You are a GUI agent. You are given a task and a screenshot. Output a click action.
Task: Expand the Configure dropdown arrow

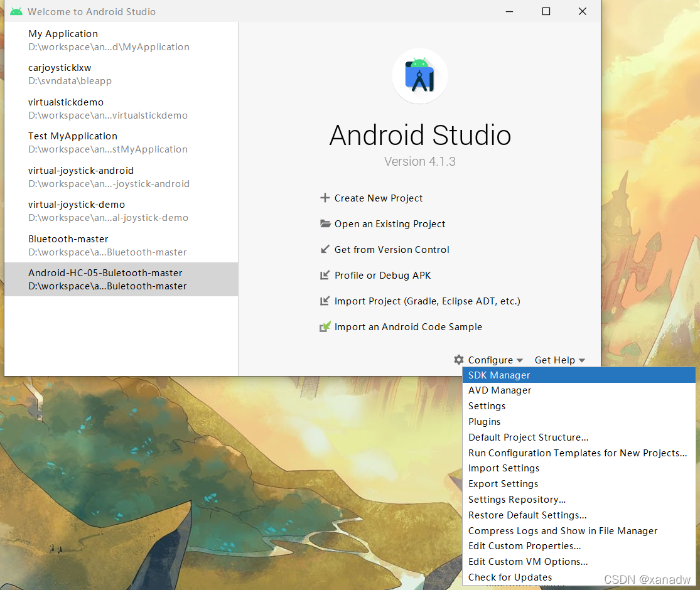pos(520,360)
